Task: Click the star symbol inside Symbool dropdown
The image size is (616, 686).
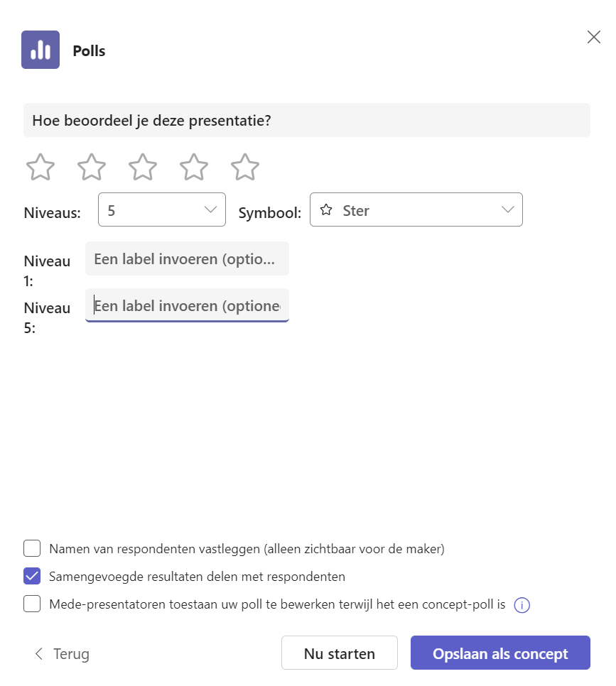Action: [326, 210]
